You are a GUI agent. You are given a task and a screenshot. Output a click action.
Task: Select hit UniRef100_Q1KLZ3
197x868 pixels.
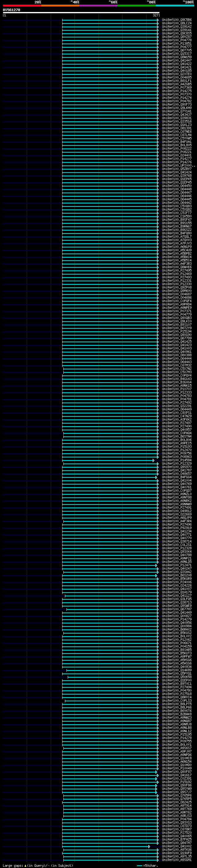(176, 125)
